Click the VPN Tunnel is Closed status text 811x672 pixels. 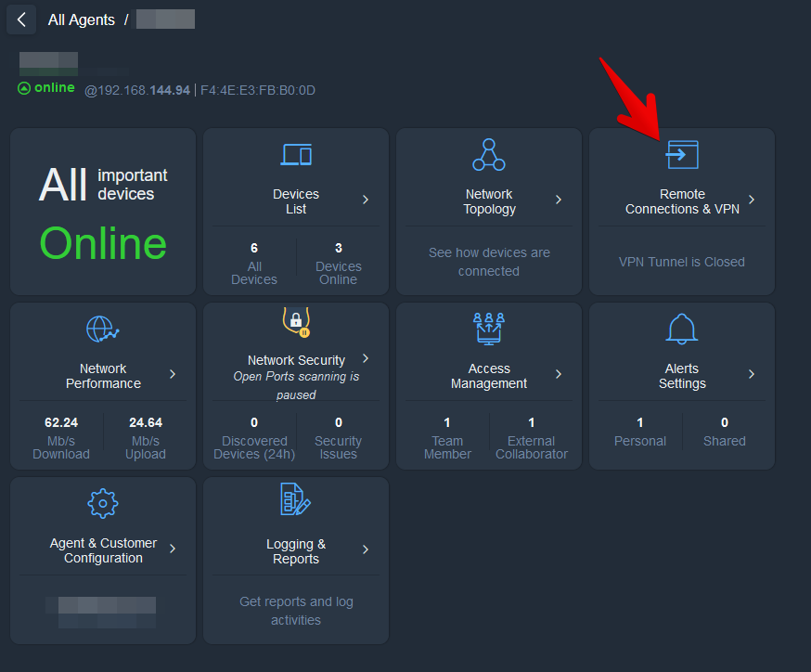tap(682, 262)
